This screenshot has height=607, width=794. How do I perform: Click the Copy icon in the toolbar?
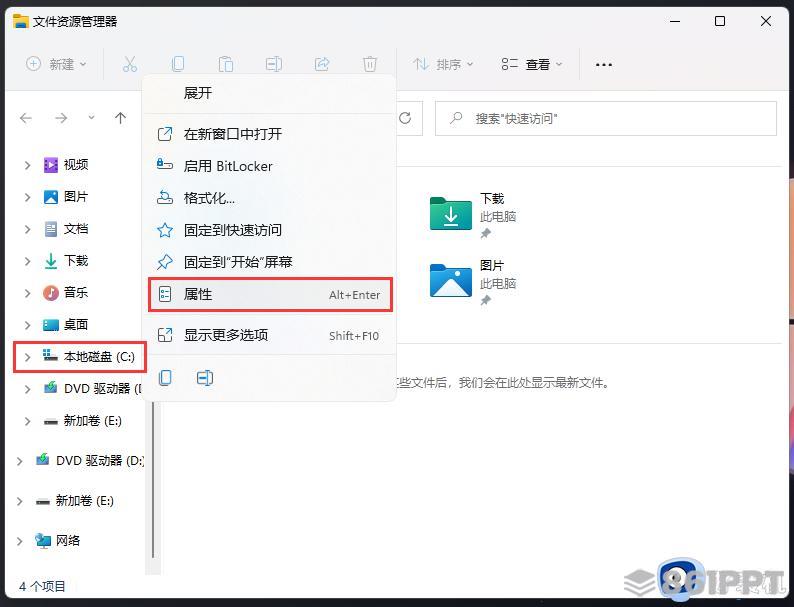pyautogui.click(x=178, y=64)
